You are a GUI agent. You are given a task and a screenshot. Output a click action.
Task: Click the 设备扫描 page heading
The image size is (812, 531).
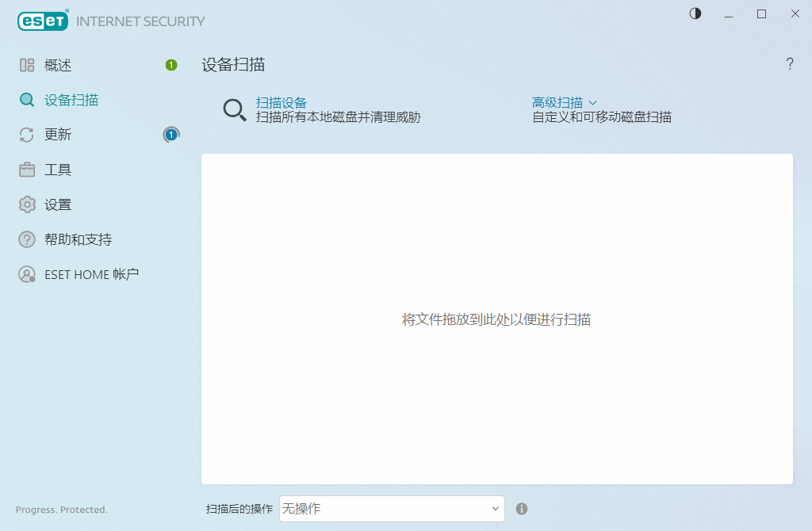(x=233, y=65)
